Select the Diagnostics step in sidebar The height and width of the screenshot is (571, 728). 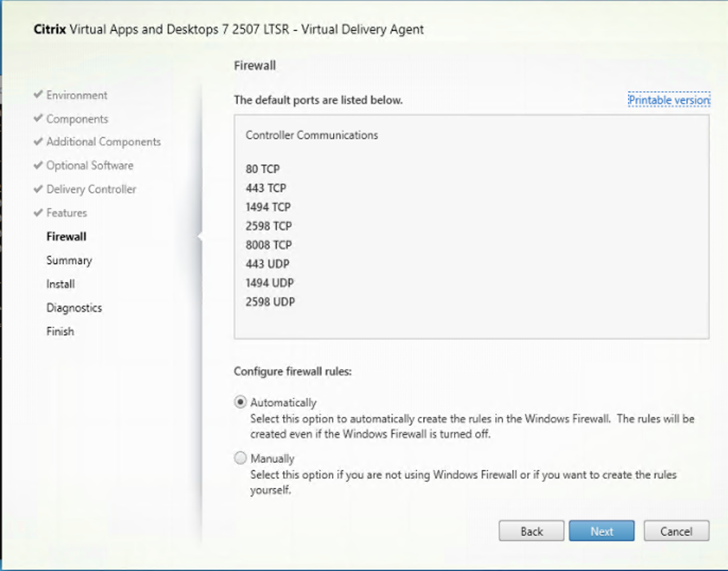pos(74,307)
